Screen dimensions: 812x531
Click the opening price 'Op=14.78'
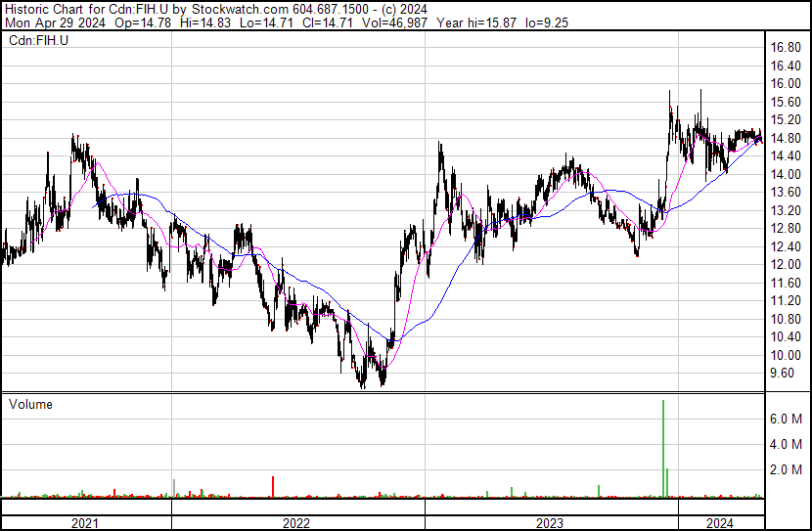[143, 22]
